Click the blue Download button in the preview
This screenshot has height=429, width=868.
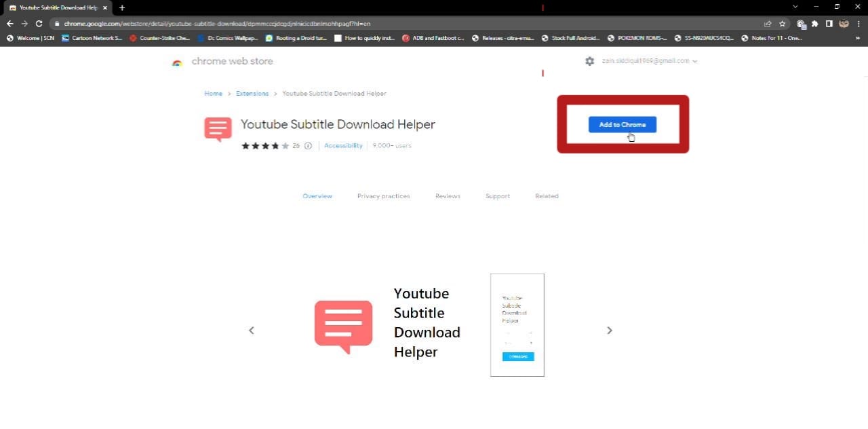[x=518, y=356]
